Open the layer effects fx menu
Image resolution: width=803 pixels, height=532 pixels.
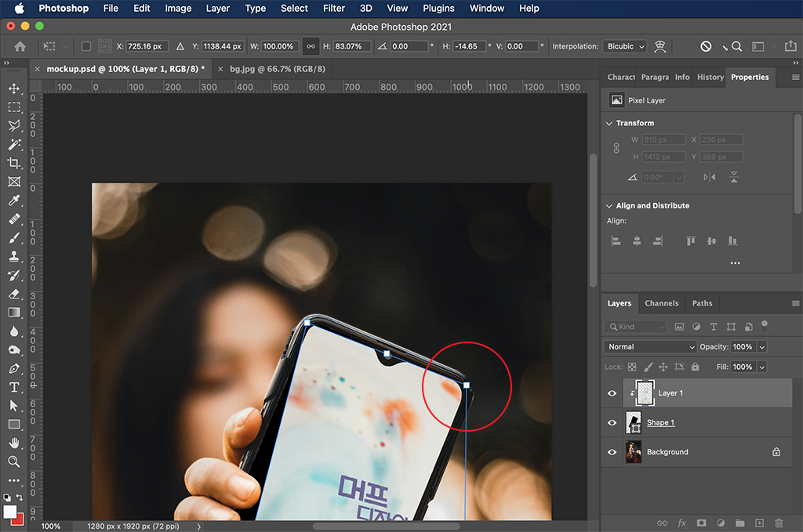point(681,523)
